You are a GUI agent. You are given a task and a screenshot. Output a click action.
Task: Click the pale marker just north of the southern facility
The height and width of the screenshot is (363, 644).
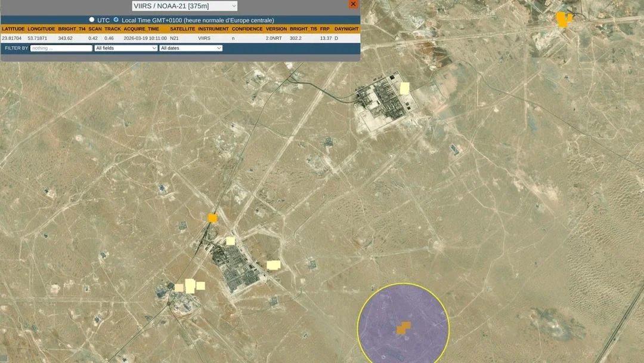[230, 241]
